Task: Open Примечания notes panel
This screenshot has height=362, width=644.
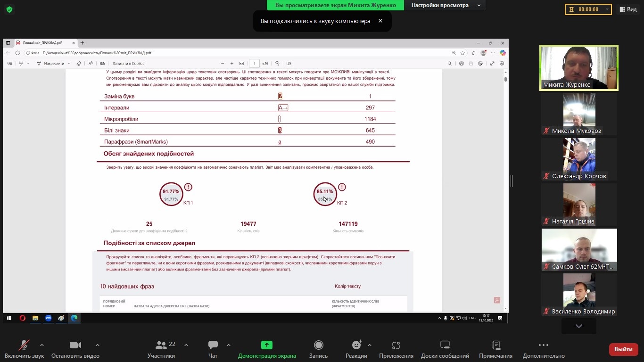Action: coord(495,349)
